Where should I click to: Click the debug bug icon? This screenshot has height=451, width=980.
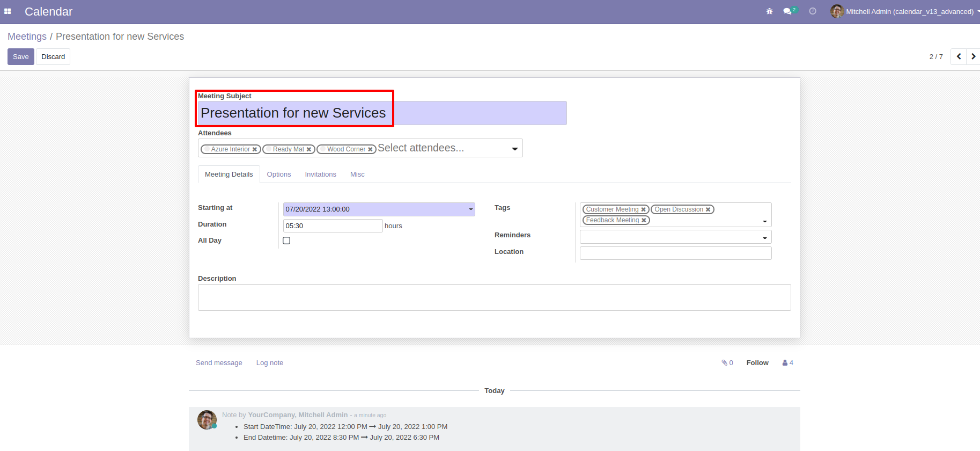[x=769, y=11]
